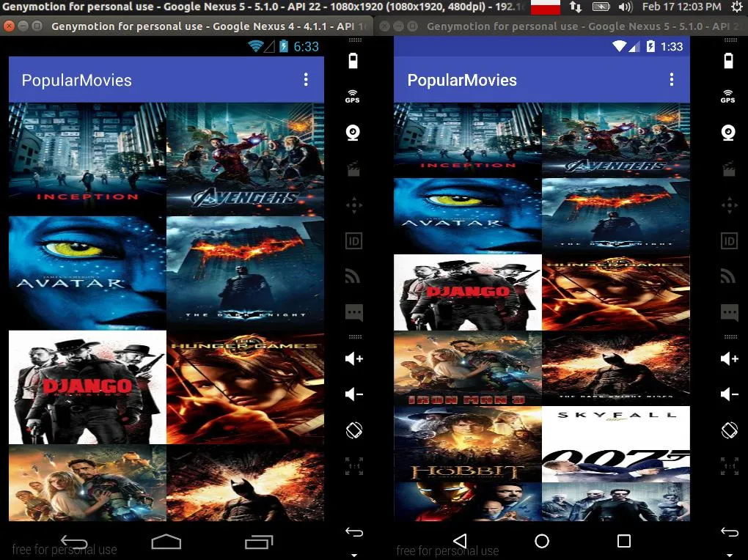Open Feb 17 12:03 PM clock menu
This screenshot has height=560, width=748.
tap(681, 7)
